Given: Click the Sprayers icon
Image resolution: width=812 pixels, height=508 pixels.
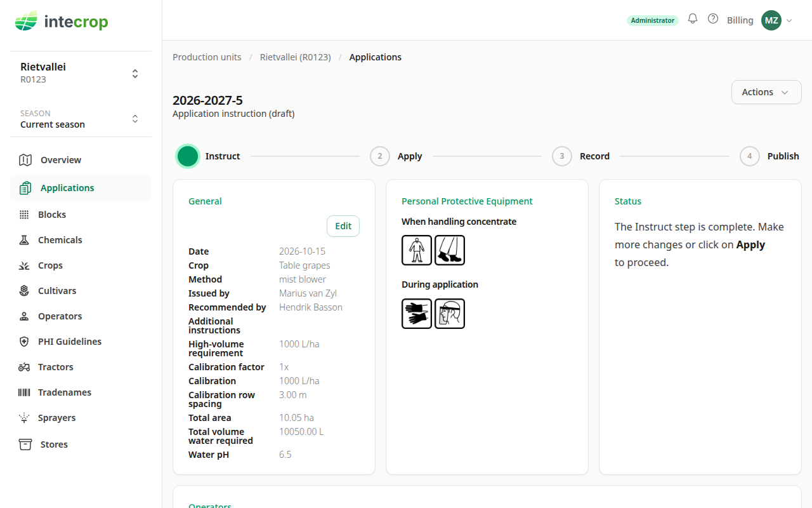Looking at the screenshot, I should [x=24, y=418].
